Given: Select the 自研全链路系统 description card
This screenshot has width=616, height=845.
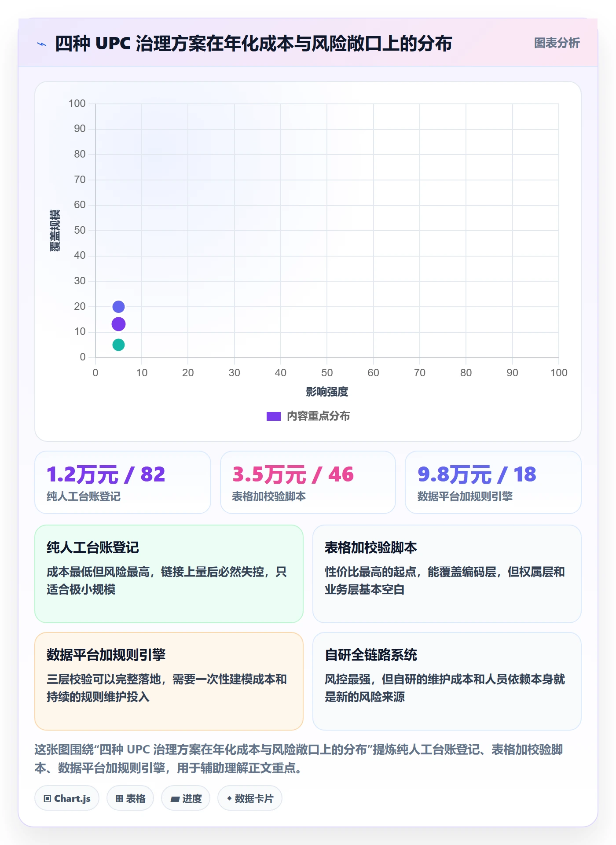Looking at the screenshot, I should point(447,681).
